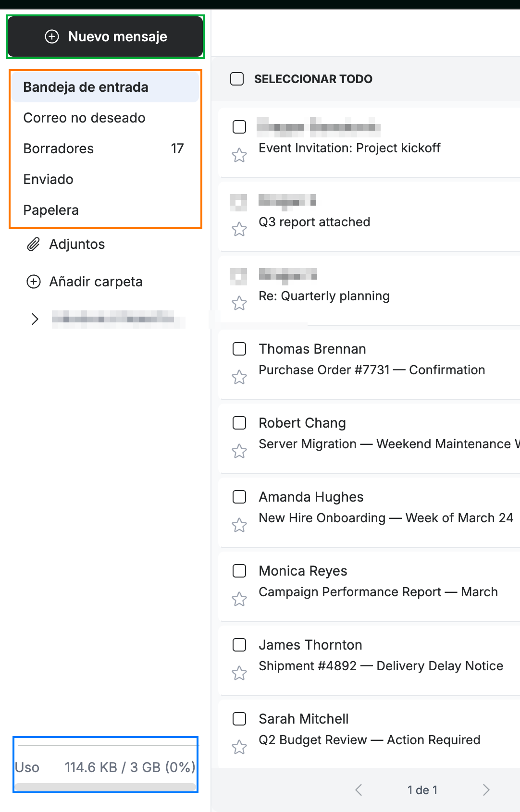
Task: Check the Seleccionar todo checkbox
Action: (237, 79)
